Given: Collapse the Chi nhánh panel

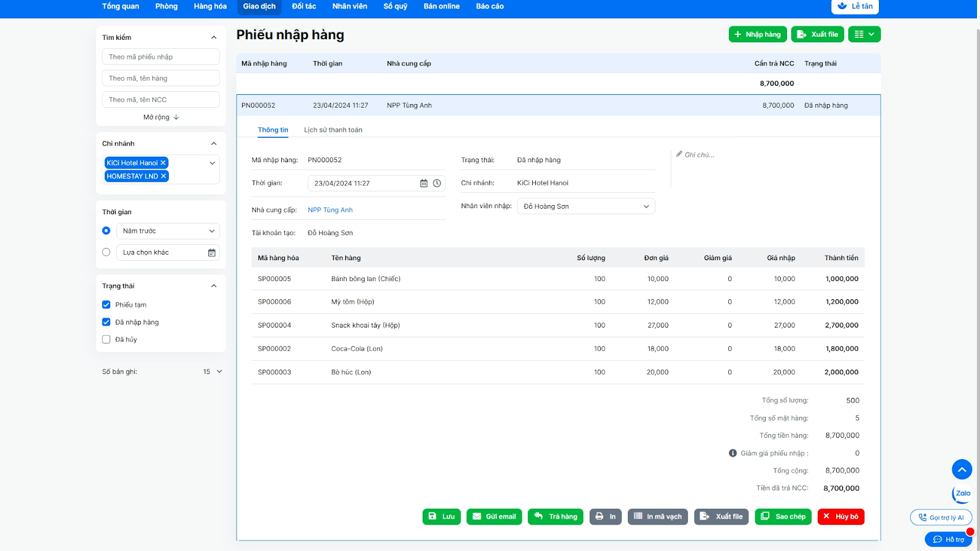Looking at the screenshot, I should (214, 143).
